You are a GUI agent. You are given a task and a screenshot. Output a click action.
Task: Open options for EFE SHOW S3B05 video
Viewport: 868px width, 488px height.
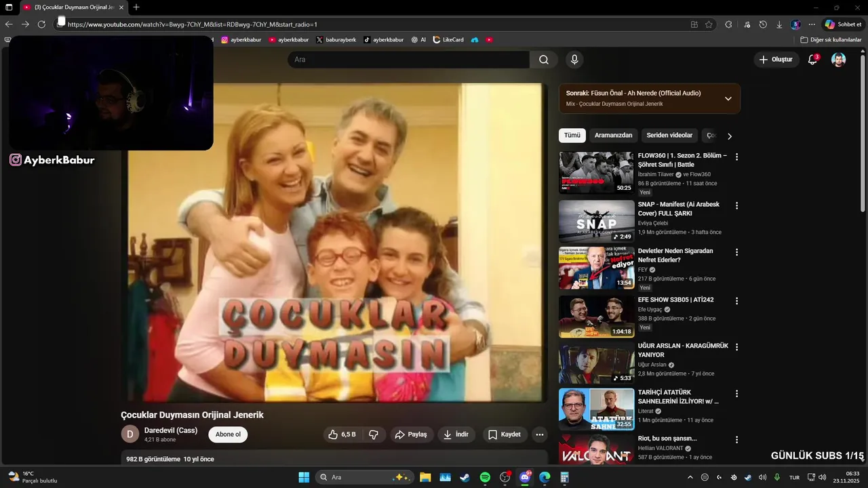pos(736,300)
